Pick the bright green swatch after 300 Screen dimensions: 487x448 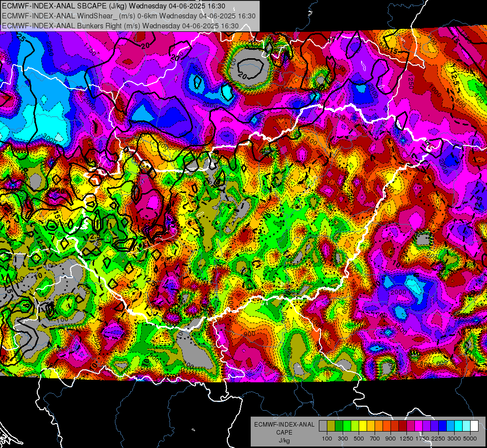pyautogui.click(x=347, y=426)
